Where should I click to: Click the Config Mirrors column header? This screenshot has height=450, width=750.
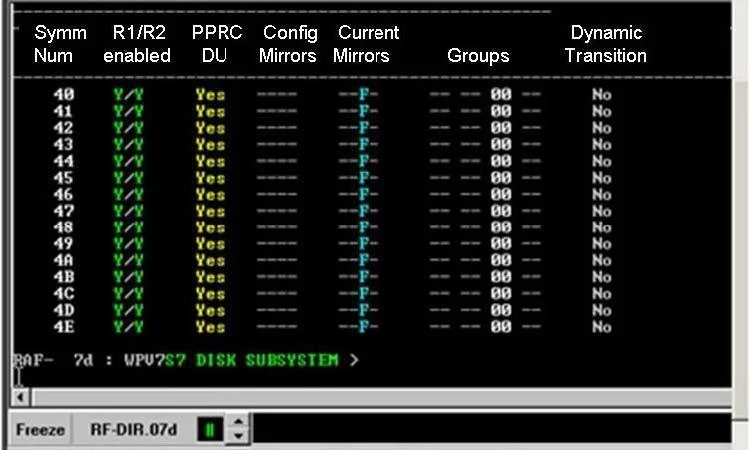click(288, 44)
